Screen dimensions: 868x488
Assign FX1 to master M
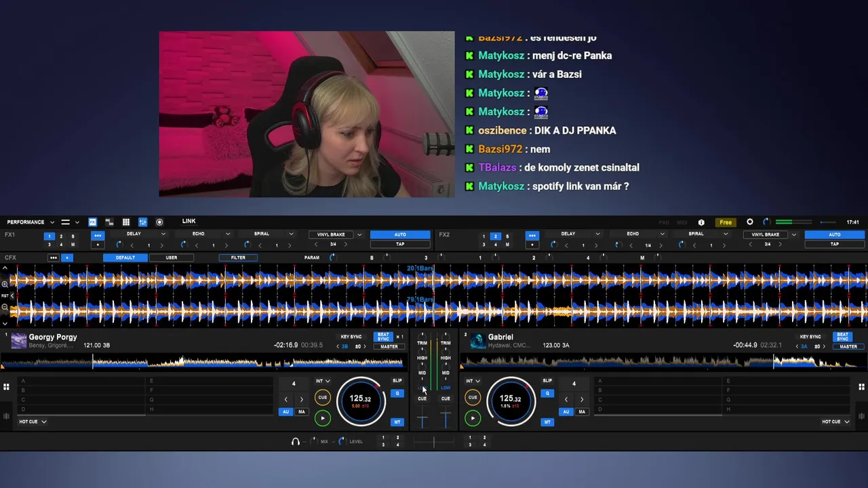73,245
